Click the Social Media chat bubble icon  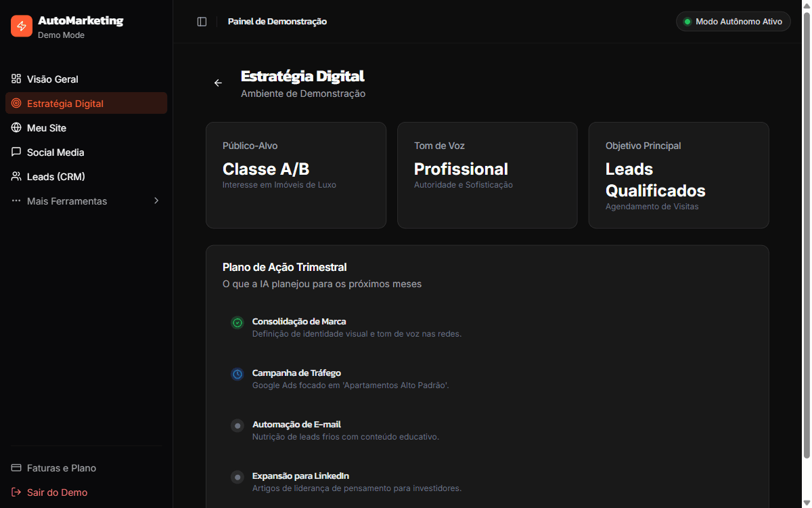click(x=16, y=152)
